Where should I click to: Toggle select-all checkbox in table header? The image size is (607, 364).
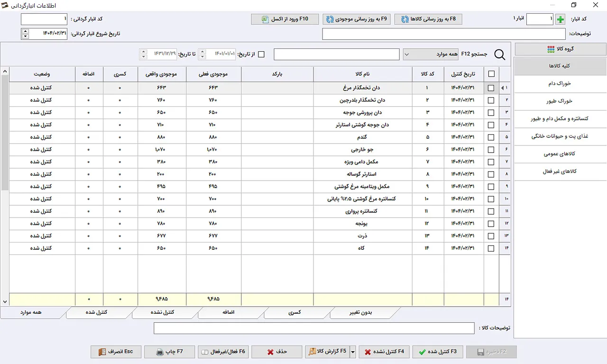click(491, 74)
